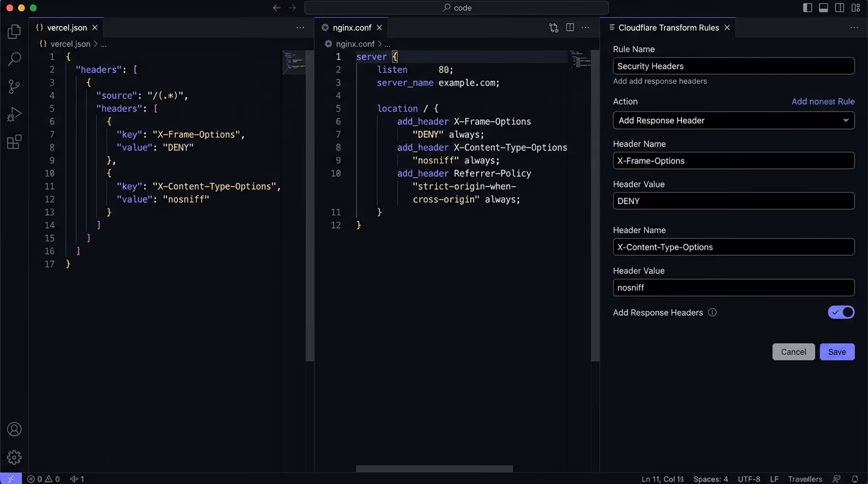The image size is (868, 484).
Task: Close the Cloudflare Transform Rules tab
Action: point(727,28)
